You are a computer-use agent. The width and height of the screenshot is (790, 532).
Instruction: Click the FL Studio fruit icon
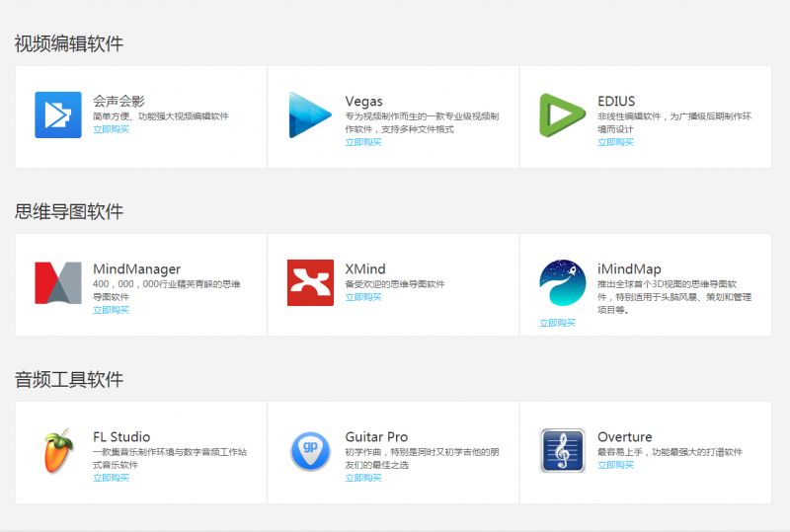tap(59, 451)
